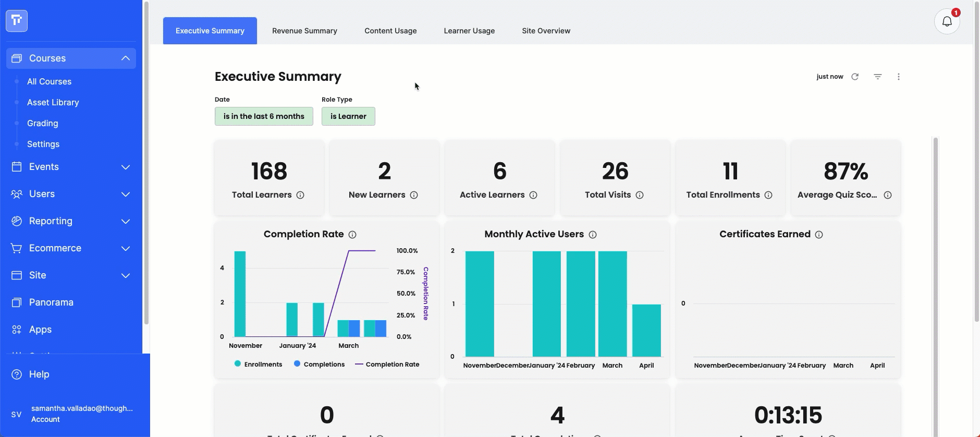Screen dimensions: 980x437
Task: Toggle Enrollments series in chart legend
Action: click(x=259, y=364)
